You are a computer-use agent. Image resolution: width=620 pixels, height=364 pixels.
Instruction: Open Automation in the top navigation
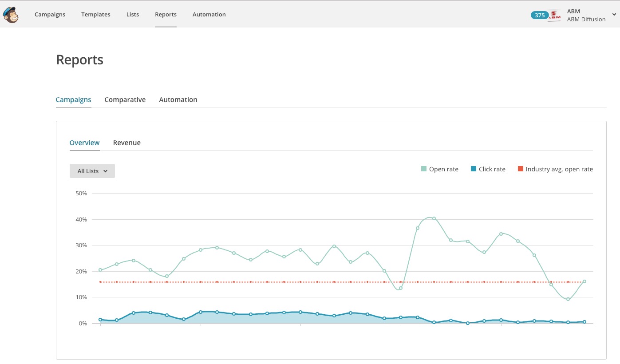(x=209, y=15)
